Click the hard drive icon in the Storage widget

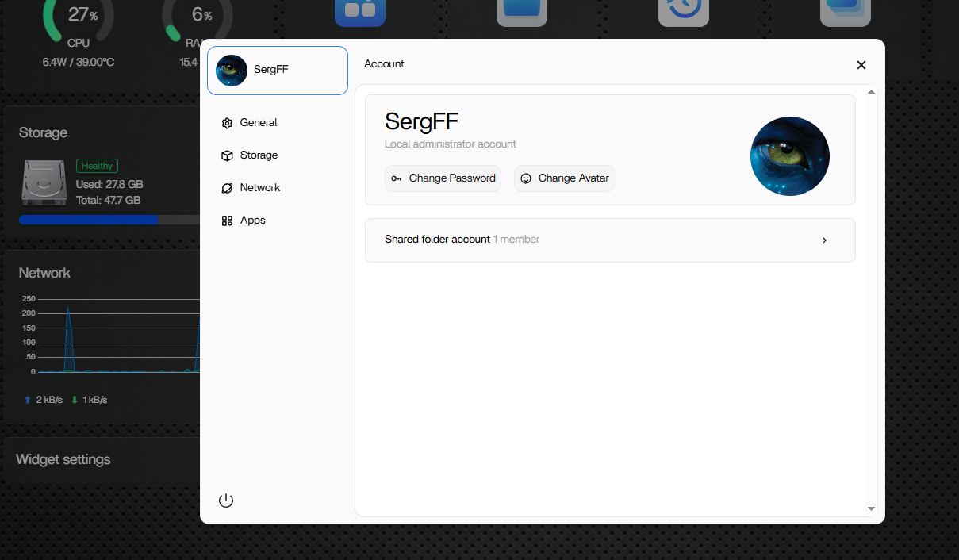(44, 183)
